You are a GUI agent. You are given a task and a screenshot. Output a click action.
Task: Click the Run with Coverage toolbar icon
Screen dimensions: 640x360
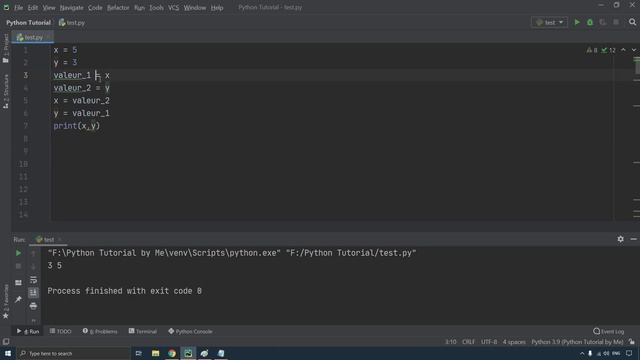603,22
